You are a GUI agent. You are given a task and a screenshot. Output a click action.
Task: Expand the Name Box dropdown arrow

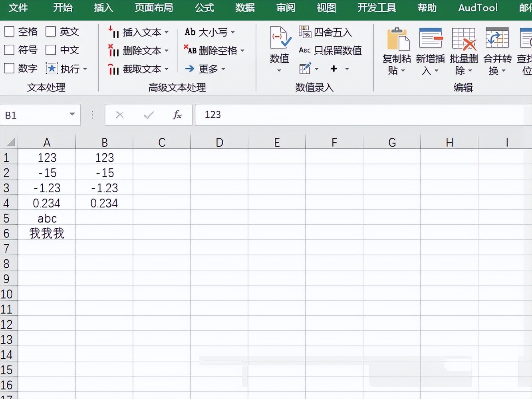72,115
